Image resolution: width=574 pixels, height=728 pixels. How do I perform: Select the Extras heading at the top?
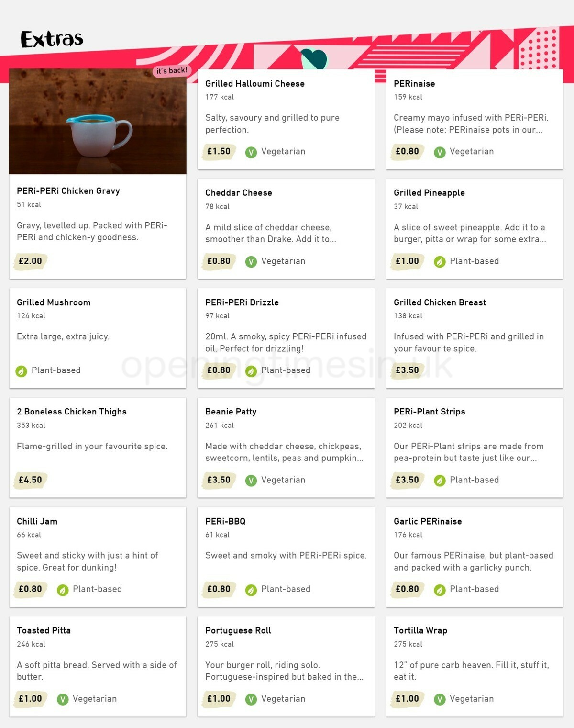(52, 39)
